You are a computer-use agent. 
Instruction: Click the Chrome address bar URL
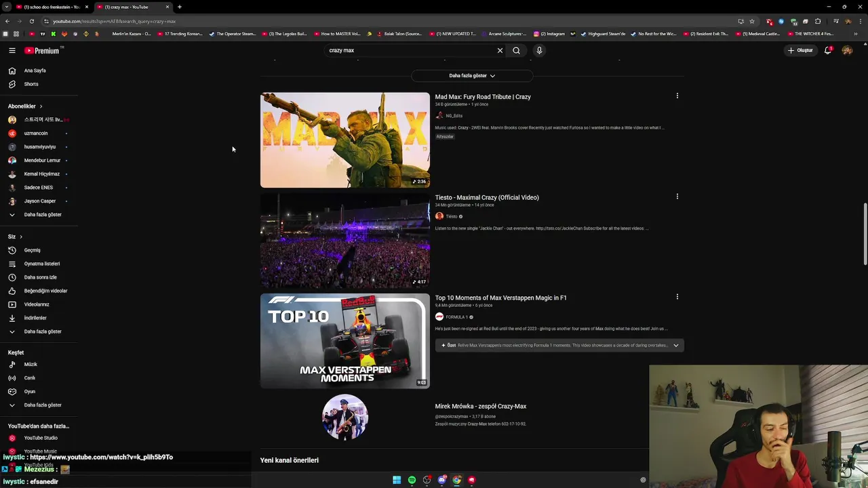[114, 21]
